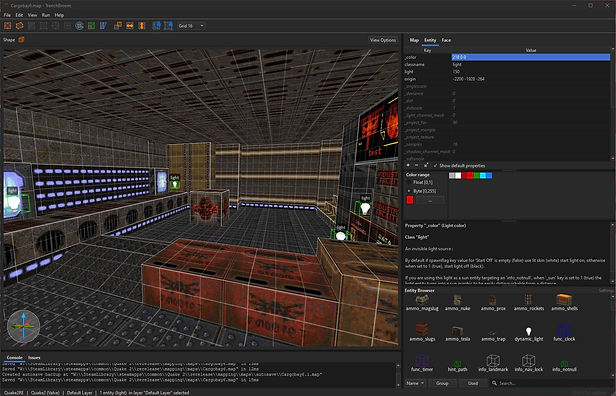Screen dimensions: 616x396
Task: Activate the green Scale tool
Action: click(91, 26)
